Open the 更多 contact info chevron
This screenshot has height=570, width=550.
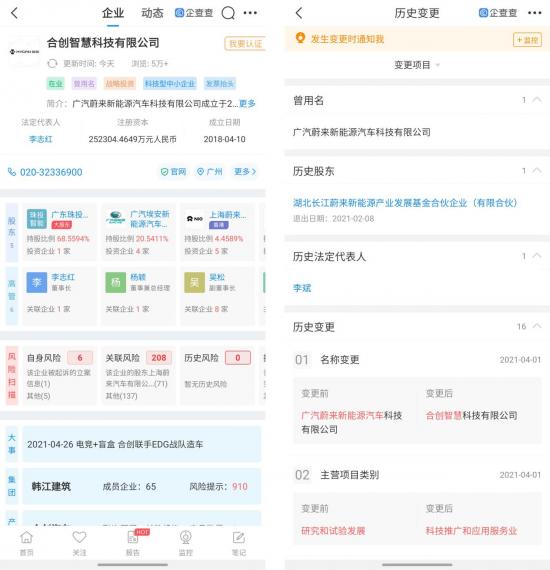245,172
